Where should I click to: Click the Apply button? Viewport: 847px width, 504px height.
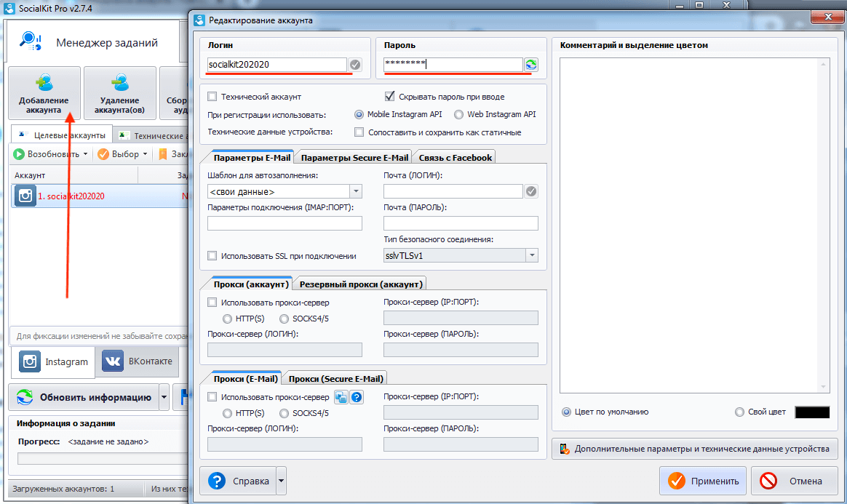point(703,481)
